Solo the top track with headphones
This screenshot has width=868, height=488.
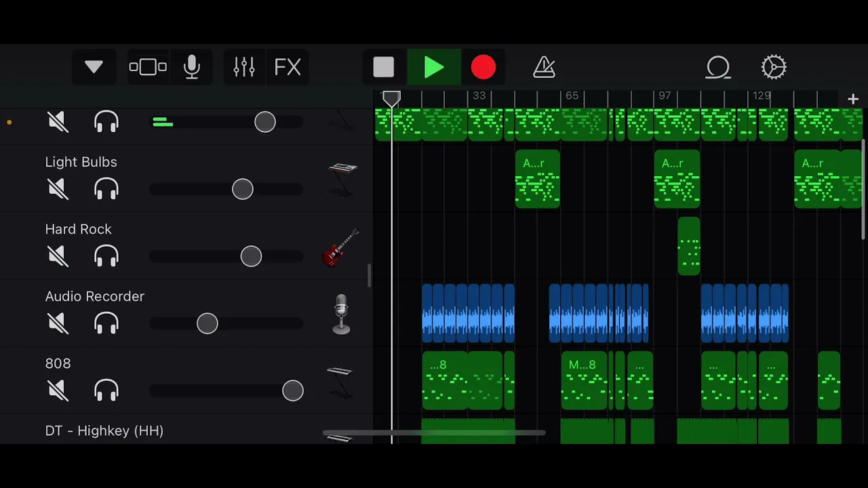point(106,122)
